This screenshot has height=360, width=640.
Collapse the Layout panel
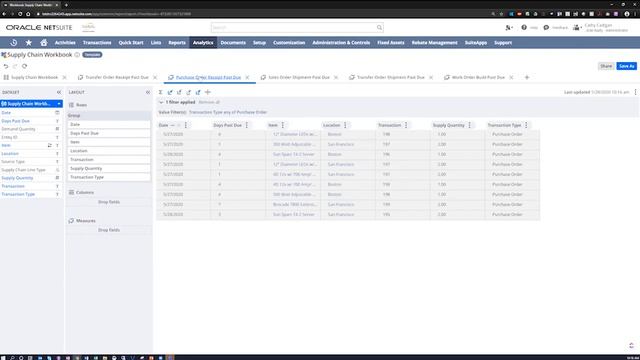pyautogui.click(x=148, y=92)
